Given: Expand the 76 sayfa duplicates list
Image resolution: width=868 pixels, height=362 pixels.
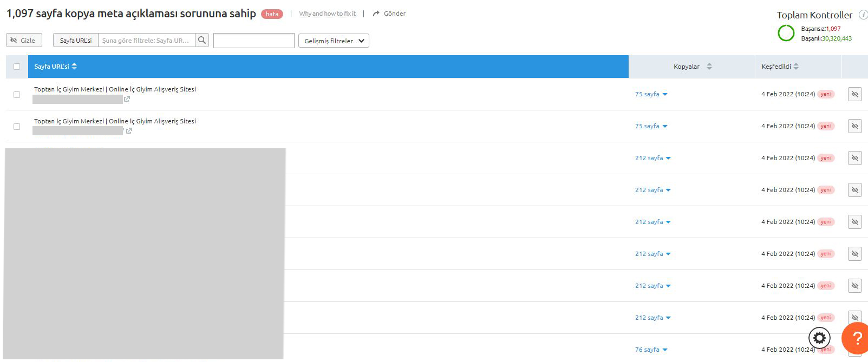Looking at the screenshot, I should (651, 350).
